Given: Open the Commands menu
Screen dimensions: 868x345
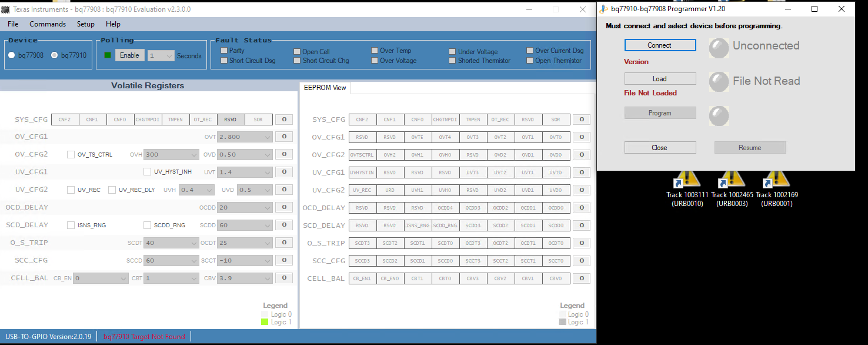Looking at the screenshot, I should (48, 24).
